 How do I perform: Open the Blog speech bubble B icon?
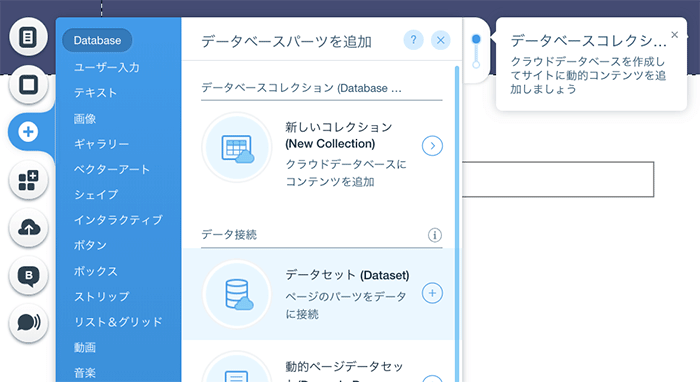pos(28,276)
